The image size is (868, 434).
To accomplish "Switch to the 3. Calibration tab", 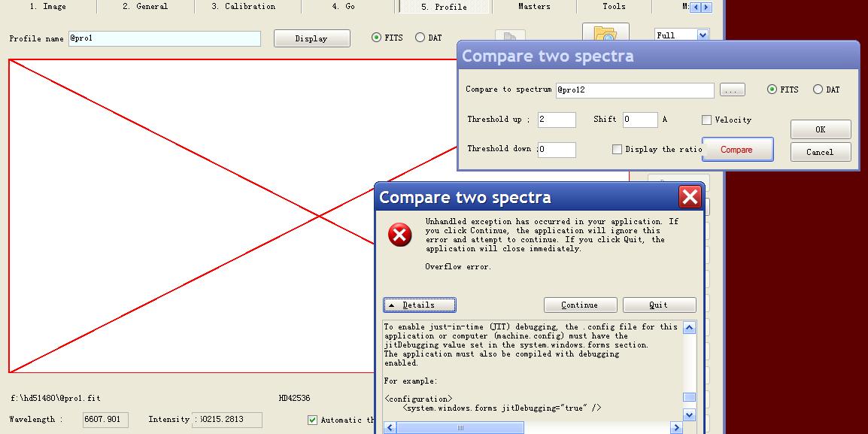I will pyautogui.click(x=243, y=6).
